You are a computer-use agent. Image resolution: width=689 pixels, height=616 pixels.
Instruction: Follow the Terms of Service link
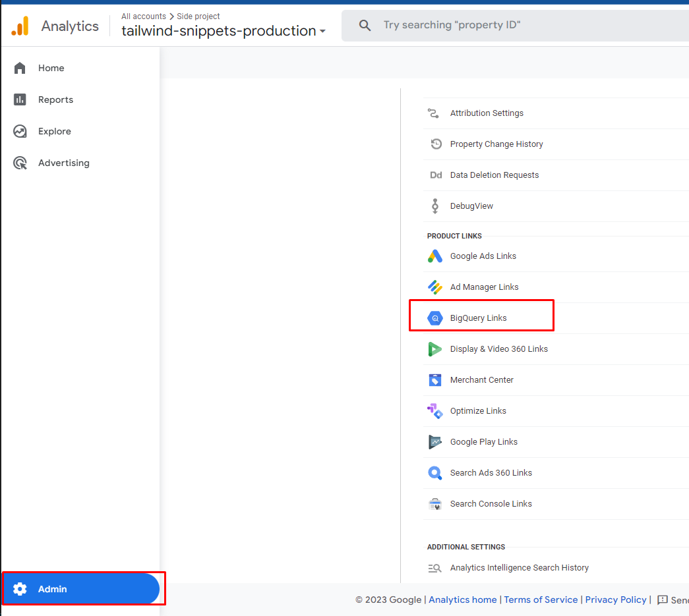click(541, 600)
